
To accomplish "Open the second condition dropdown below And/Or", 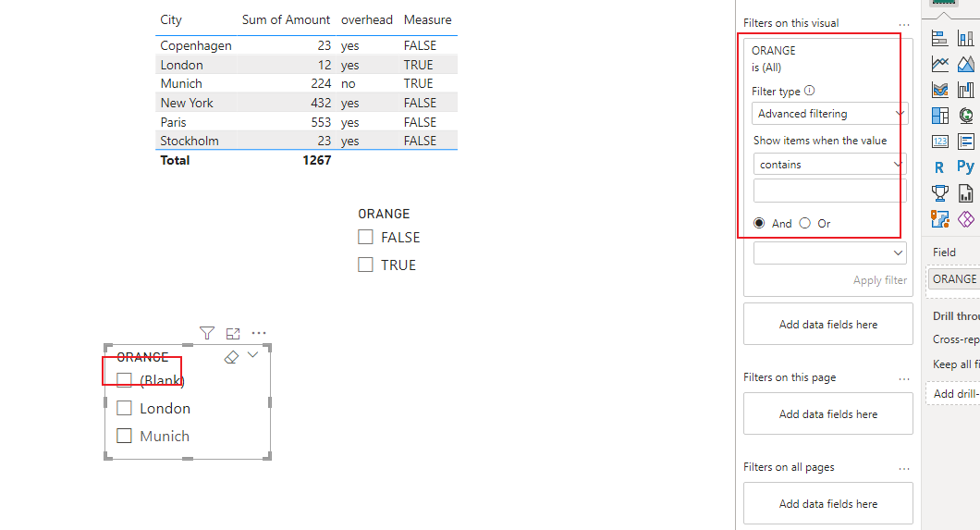I will tap(830, 253).
